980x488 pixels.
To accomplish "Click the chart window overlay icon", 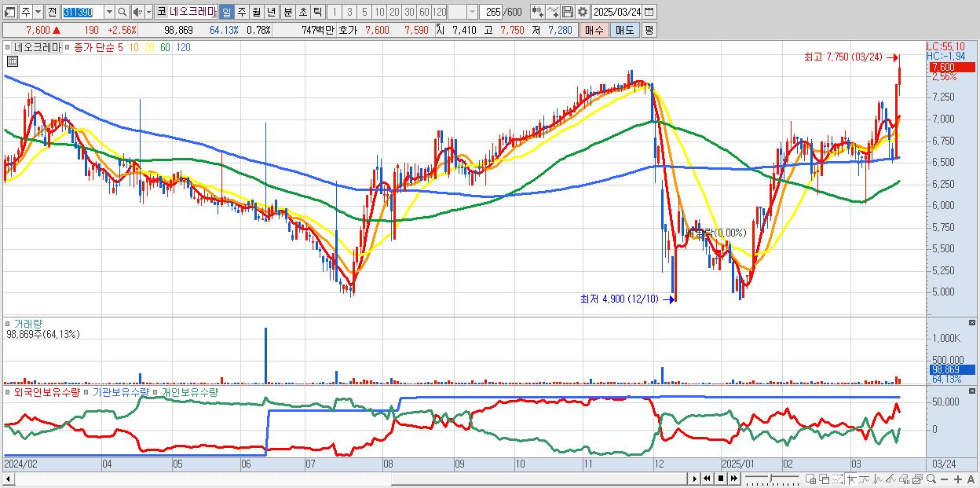I will coord(917,479).
